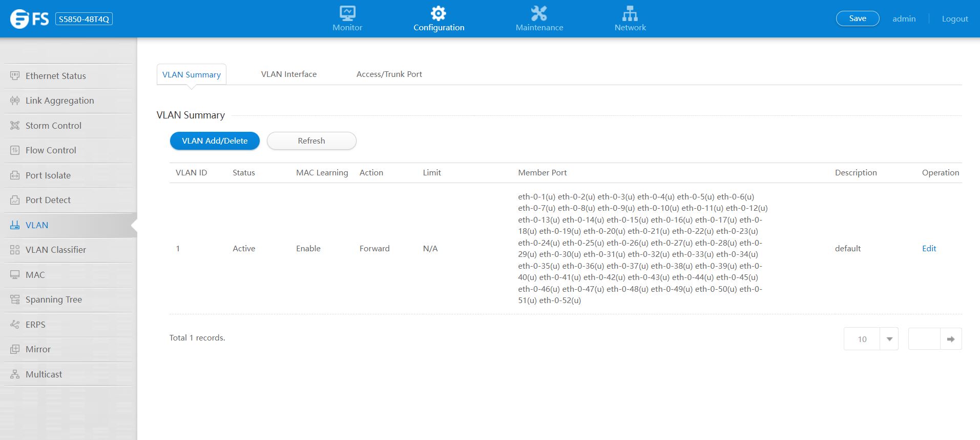Select the VLAN Summary tab
This screenshot has height=440, width=980.
coord(191,75)
